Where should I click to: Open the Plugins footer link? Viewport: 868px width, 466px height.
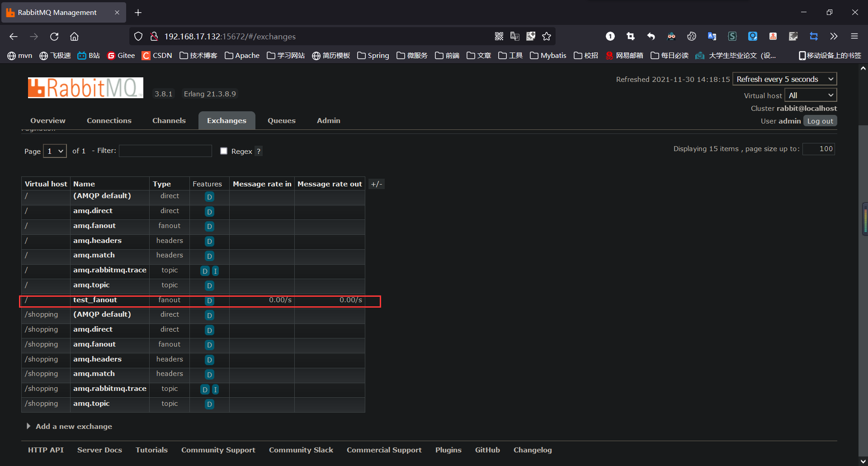[448, 450]
